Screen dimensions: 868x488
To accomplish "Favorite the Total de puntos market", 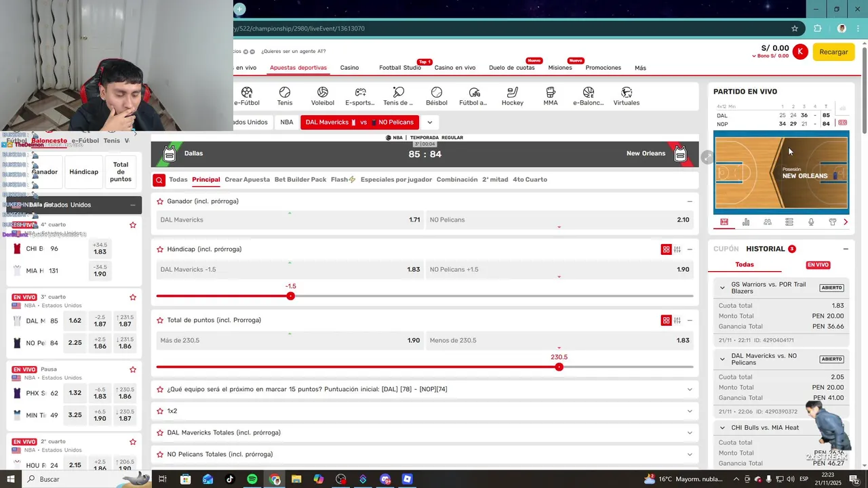I will pyautogui.click(x=160, y=320).
